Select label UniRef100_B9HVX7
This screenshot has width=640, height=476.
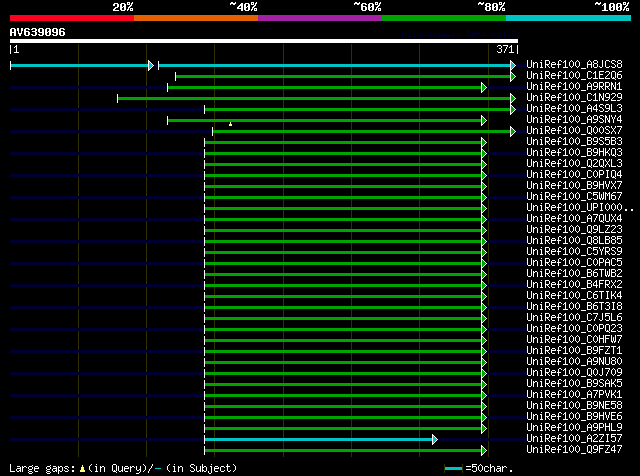574,186
